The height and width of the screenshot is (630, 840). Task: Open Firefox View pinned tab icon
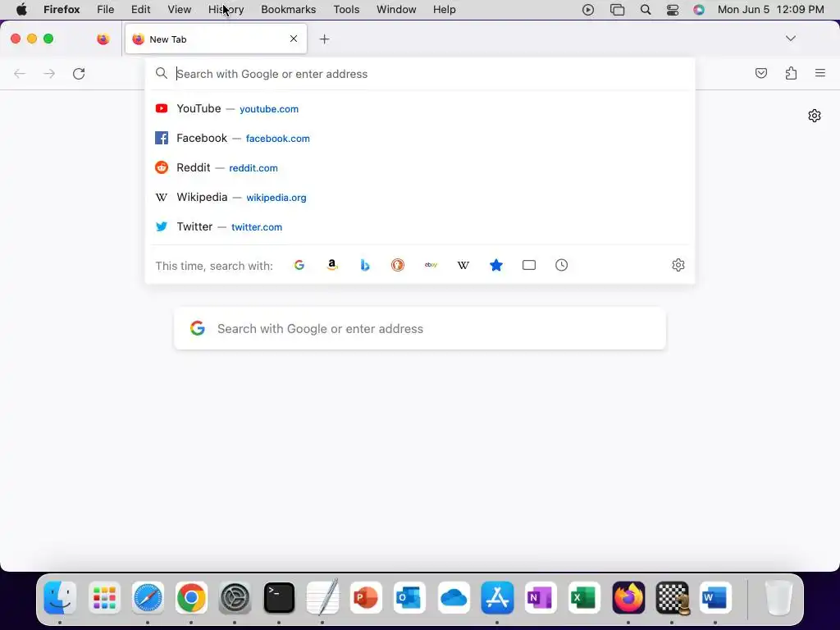pyautogui.click(x=103, y=39)
